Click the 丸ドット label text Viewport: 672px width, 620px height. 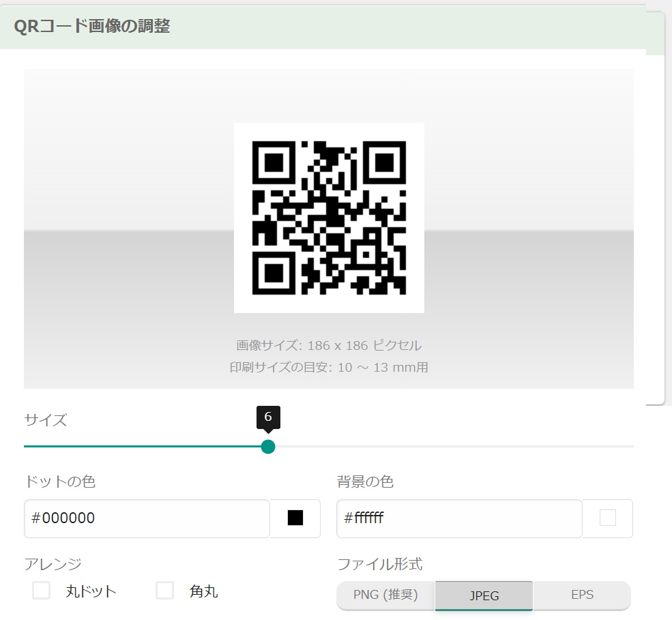pos(91,591)
